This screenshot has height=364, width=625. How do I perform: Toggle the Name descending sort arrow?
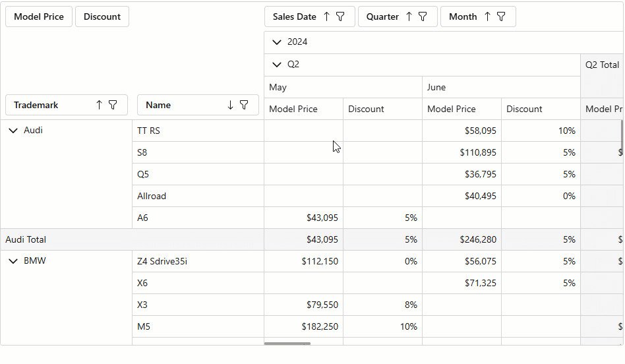click(x=230, y=105)
